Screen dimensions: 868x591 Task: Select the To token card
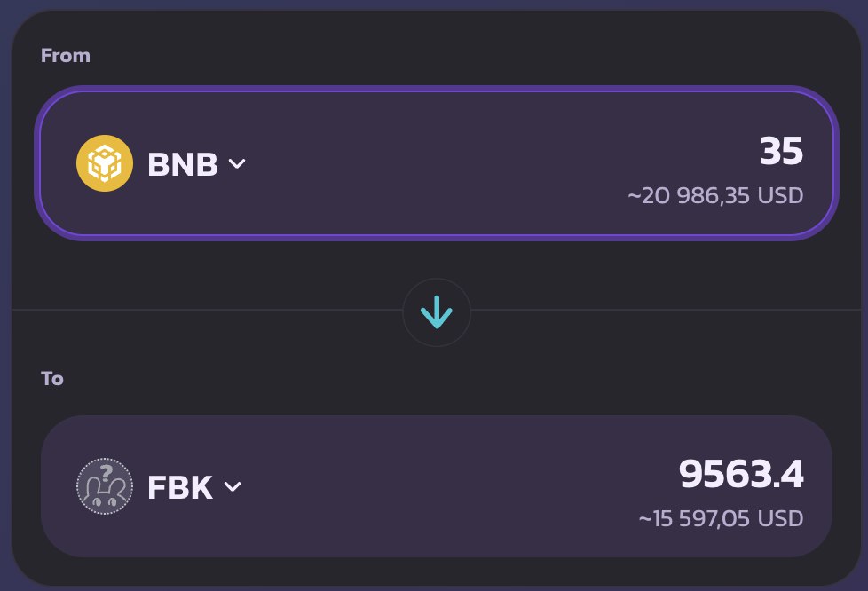pyautogui.click(x=437, y=486)
